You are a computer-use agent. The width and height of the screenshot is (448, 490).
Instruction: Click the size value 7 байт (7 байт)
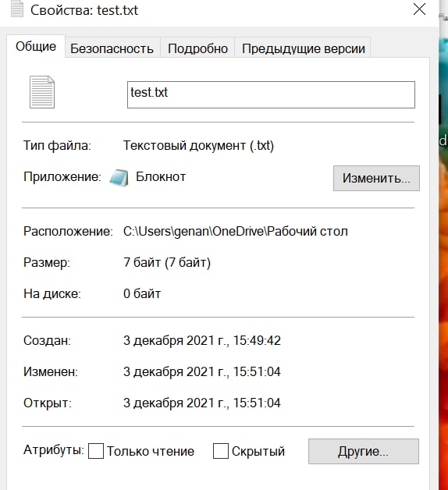click(x=167, y=262)
